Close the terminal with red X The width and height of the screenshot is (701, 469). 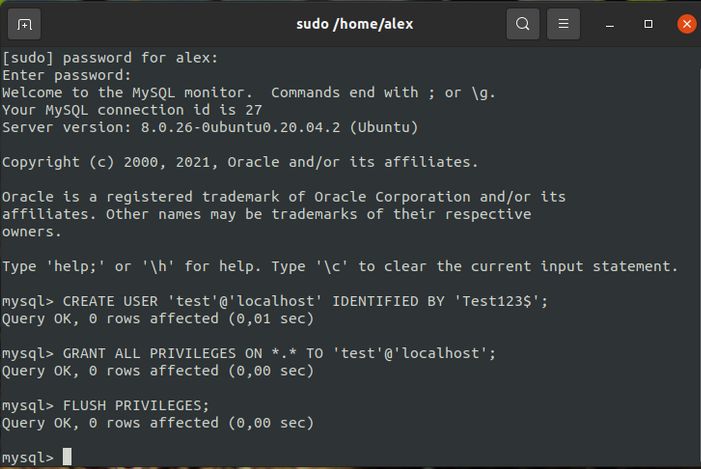coord(687,24)
